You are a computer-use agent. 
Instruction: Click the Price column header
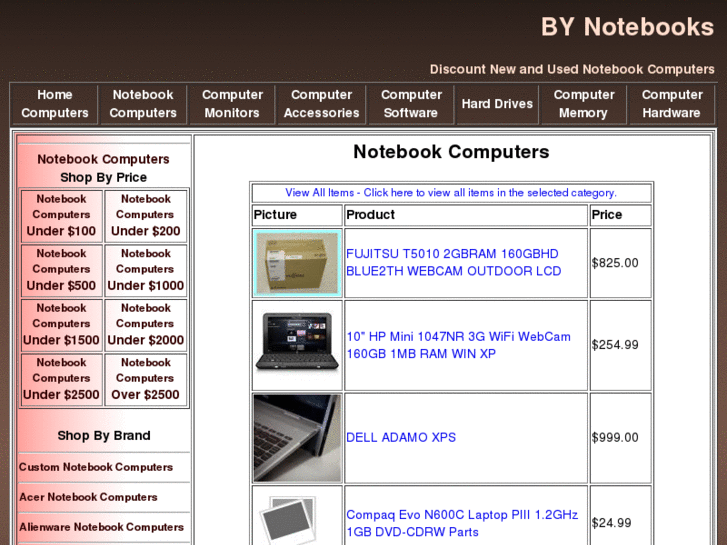coord(620,215)
